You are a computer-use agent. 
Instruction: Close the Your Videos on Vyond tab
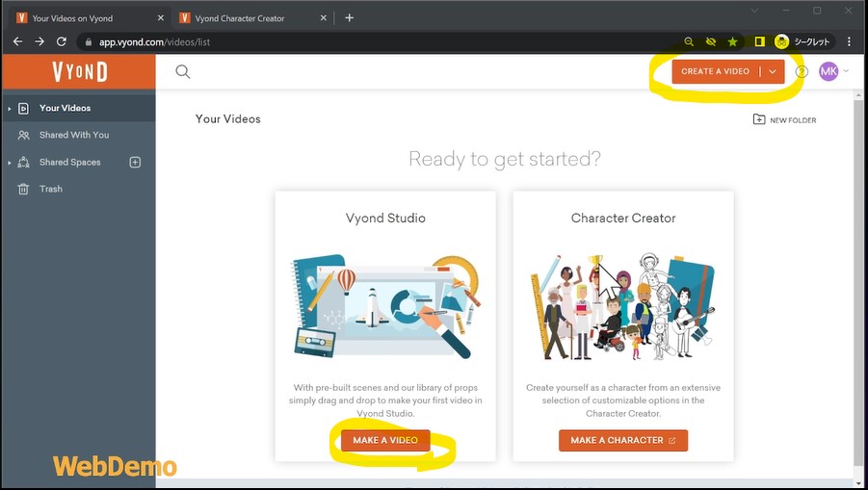(161, 17)
